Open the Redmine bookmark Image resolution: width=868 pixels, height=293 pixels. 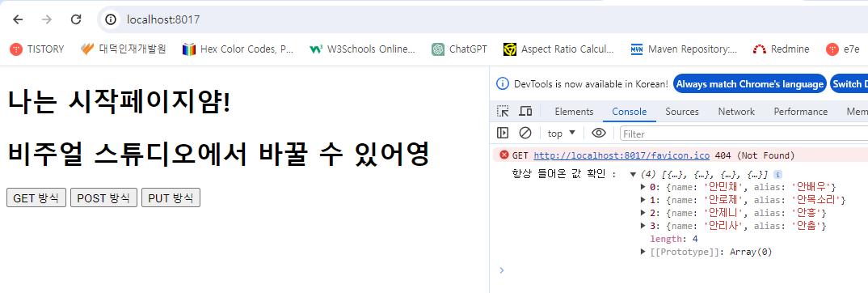click(x=781, y=49)
